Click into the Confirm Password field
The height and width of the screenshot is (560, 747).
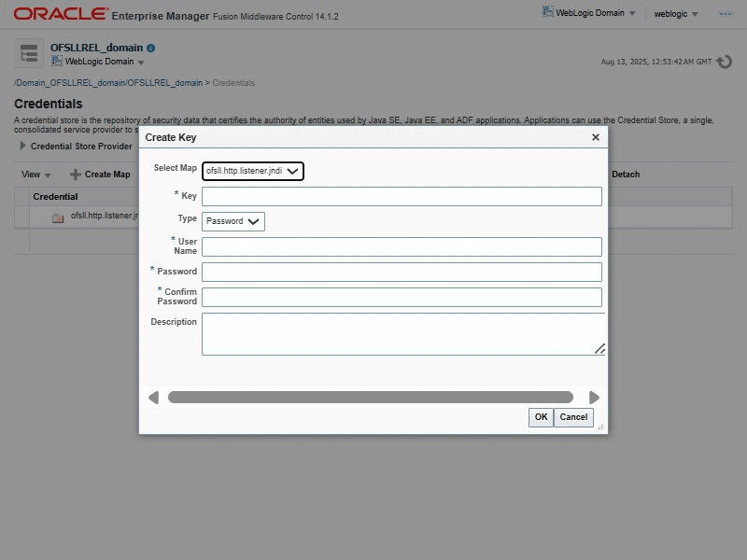[x=402, y=297]
